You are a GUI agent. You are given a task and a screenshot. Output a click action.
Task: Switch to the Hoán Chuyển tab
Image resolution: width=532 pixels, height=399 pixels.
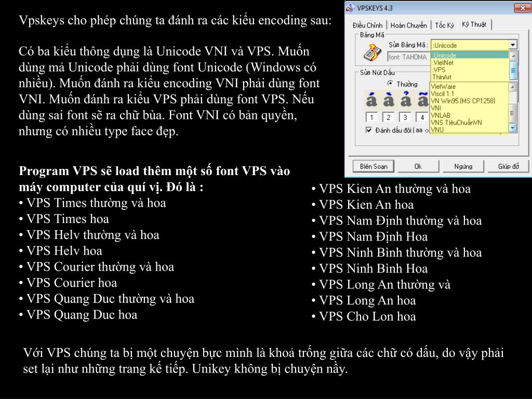[408, 25]
